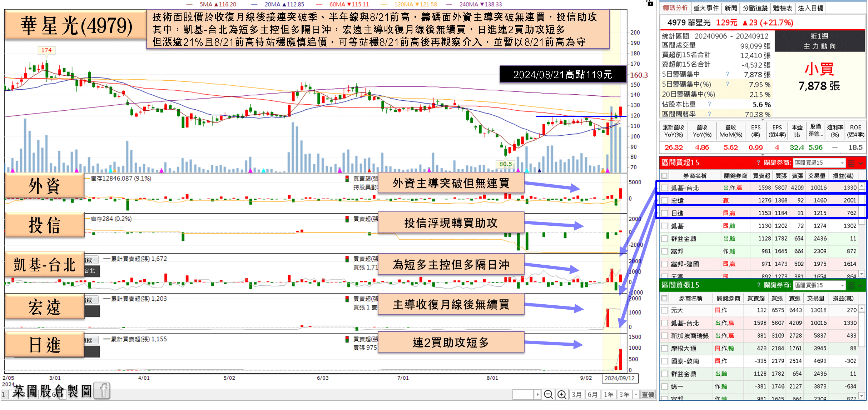
Task: Open the 分點追蹤 tab
Action: 755,8
